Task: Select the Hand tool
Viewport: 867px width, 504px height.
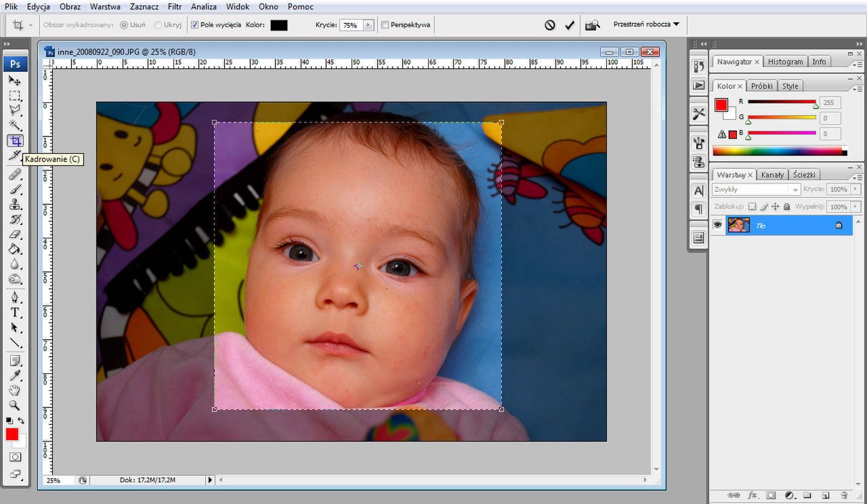Action: pos(15,390)
